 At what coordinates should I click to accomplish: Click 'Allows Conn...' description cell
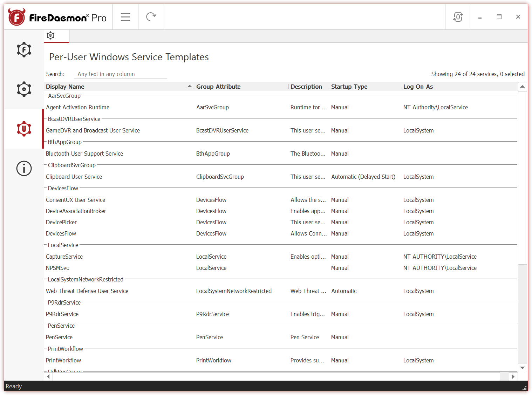click(308, 233)
